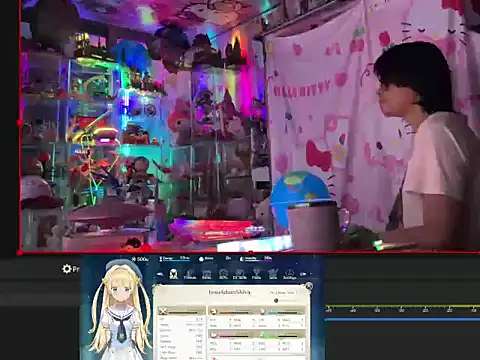Image resolution: width=480 pixels, height=360 pixels.
Task: Open the house icon tab in game menu
Action: coord(223,274)
